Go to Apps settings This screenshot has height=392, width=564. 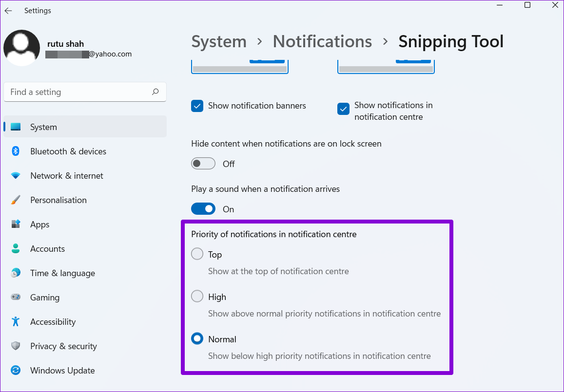click(x=39, y=224)
